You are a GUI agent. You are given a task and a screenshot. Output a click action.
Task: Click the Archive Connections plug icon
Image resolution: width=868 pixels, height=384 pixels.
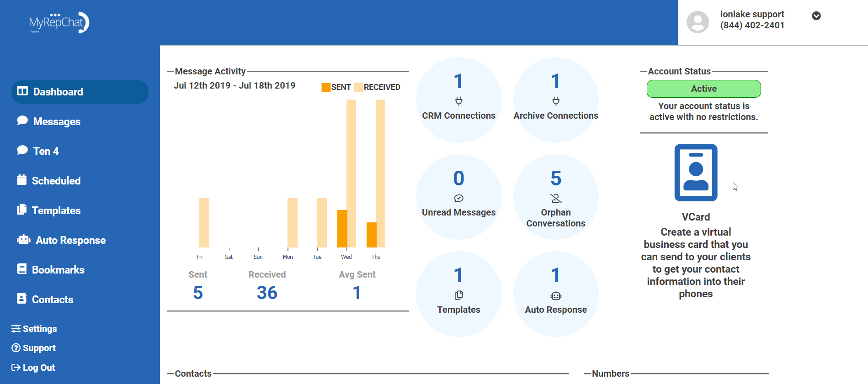[x=555, y=101]
